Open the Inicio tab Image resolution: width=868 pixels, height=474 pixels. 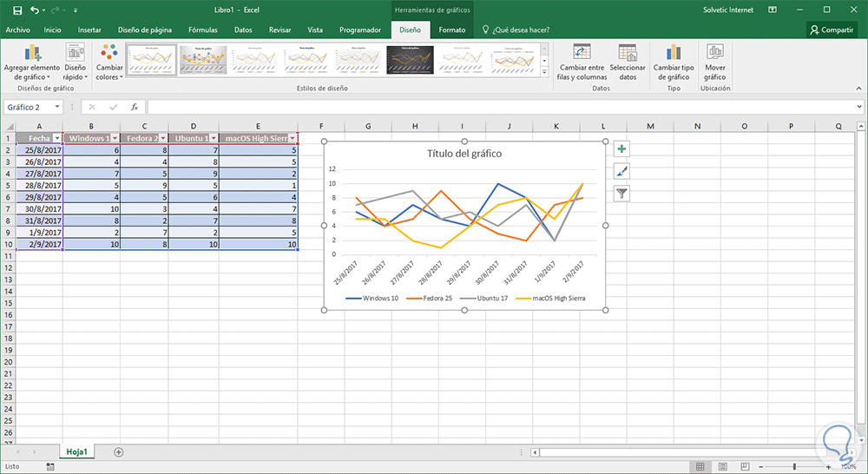53,30
